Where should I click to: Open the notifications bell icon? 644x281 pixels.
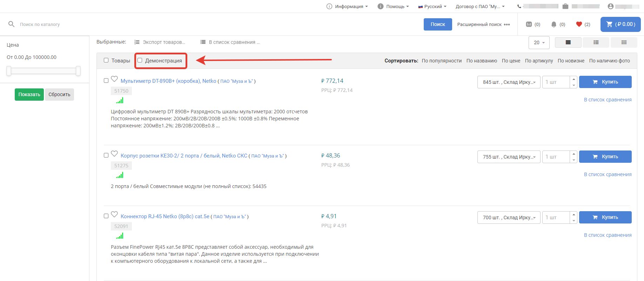pos(554,24)
